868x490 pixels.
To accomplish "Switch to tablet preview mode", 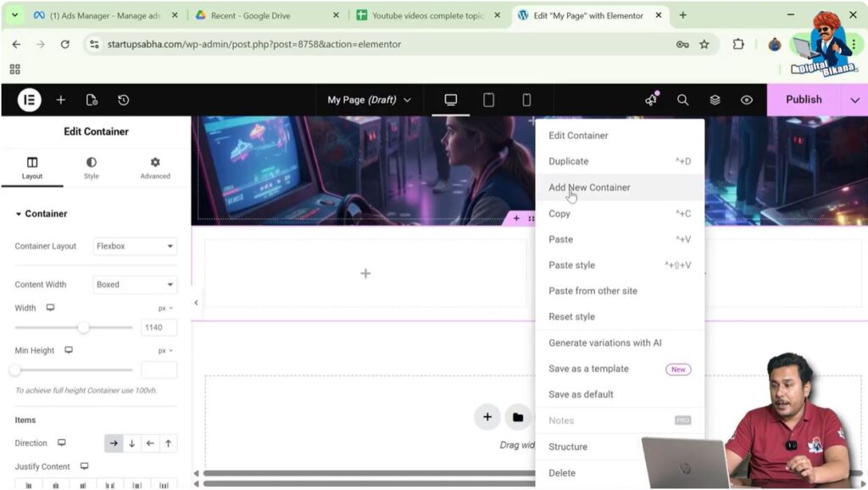I will 488,99.
